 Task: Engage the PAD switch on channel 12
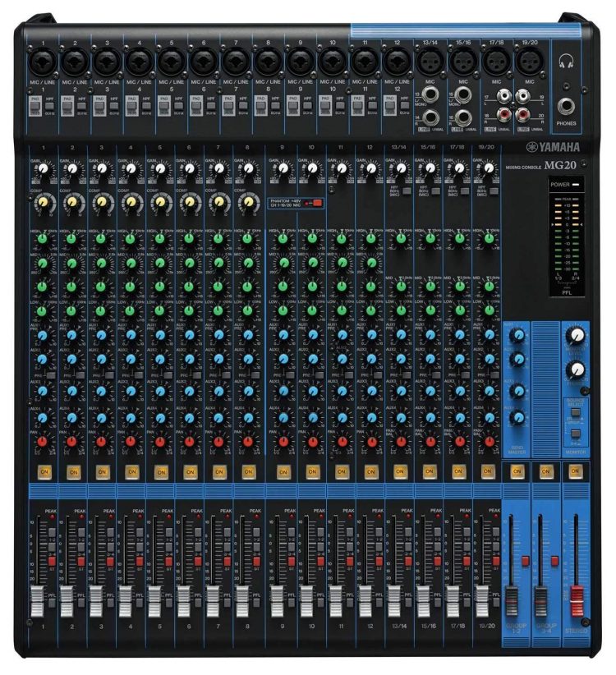pyautogui.click(x=389, y=106)
